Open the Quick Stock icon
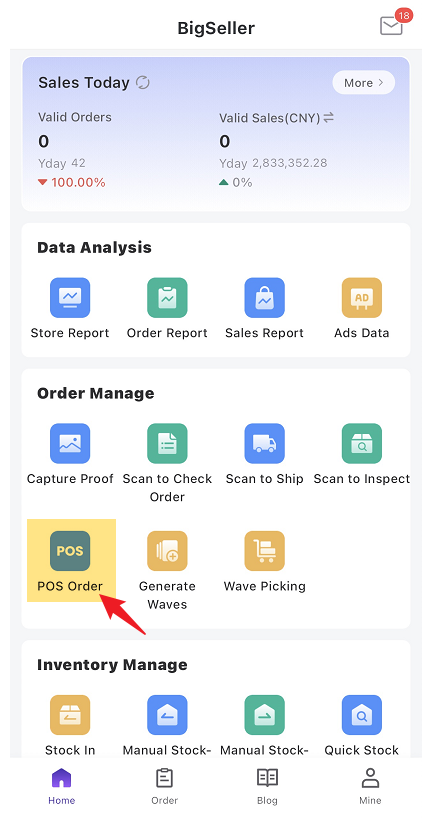This screenshot has width=435, height=823. [362, 715]
